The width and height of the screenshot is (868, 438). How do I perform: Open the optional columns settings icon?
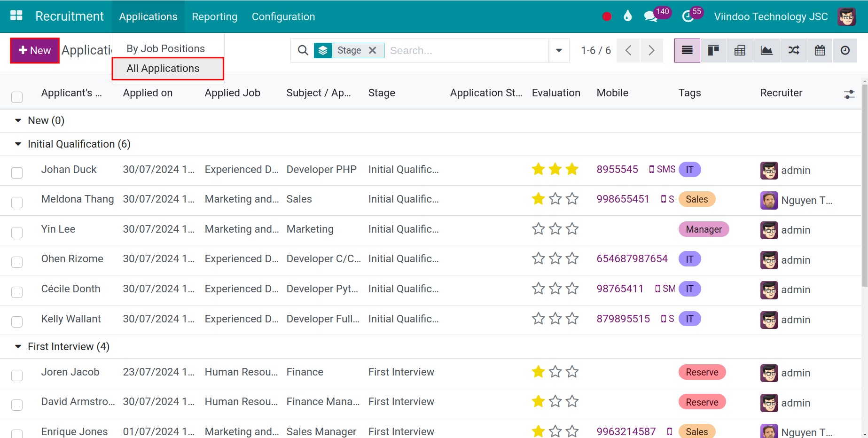coord(849,94)
